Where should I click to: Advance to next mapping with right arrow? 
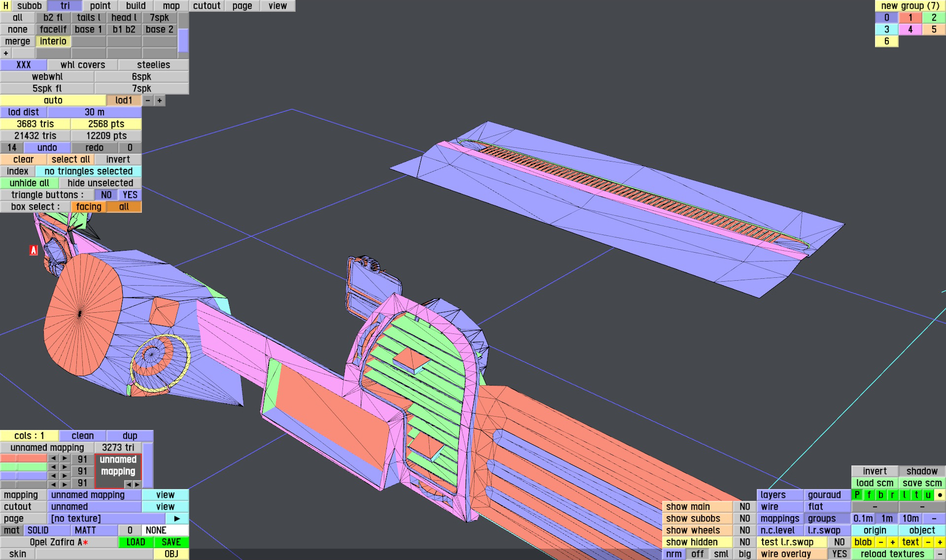coord(137,484)
